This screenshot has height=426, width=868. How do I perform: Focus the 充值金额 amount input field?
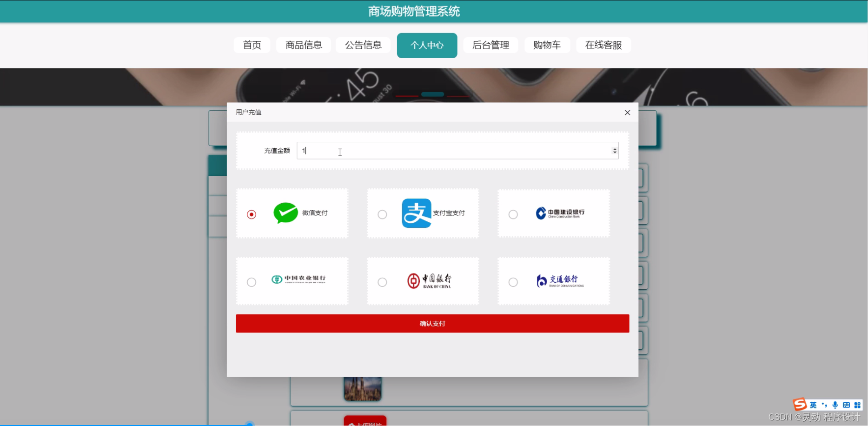457,151
